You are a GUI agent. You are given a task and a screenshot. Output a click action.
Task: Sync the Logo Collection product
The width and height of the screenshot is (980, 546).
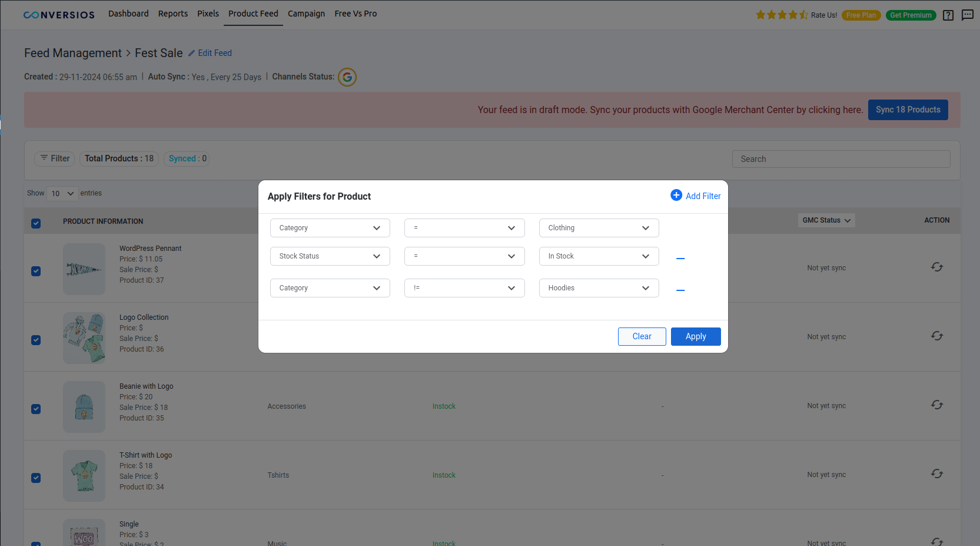pyautogui.click(x=937, y=336)
